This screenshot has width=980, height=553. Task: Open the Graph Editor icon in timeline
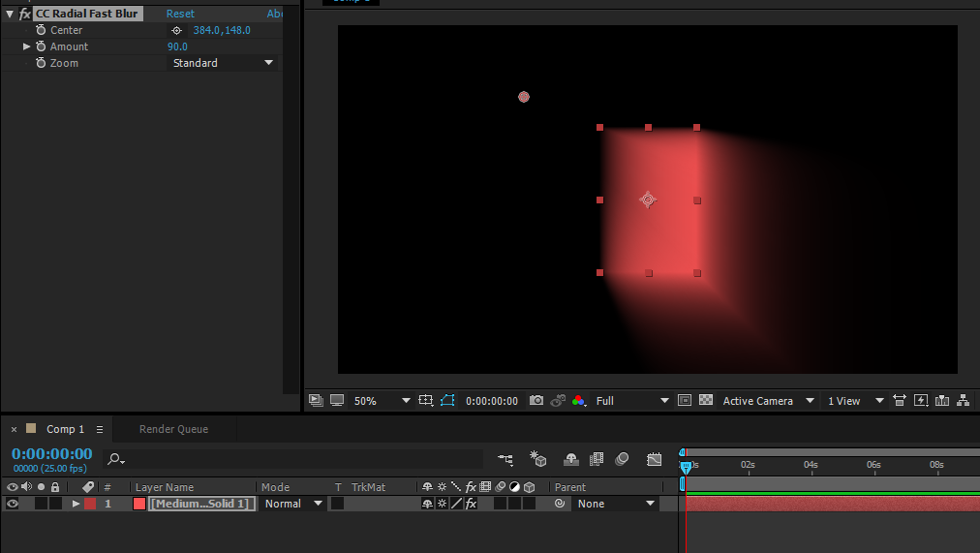pos(655,459)
